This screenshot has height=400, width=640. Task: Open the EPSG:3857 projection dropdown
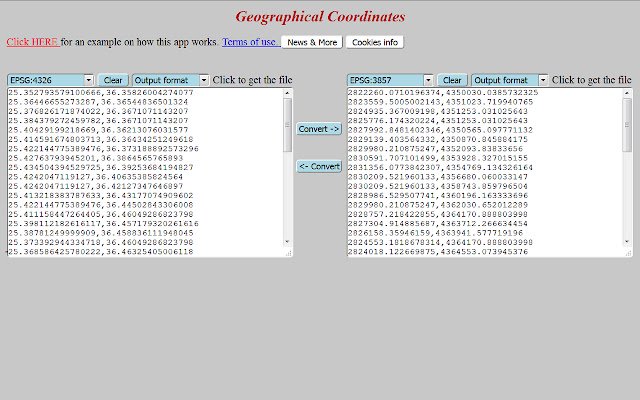[390, 80]
